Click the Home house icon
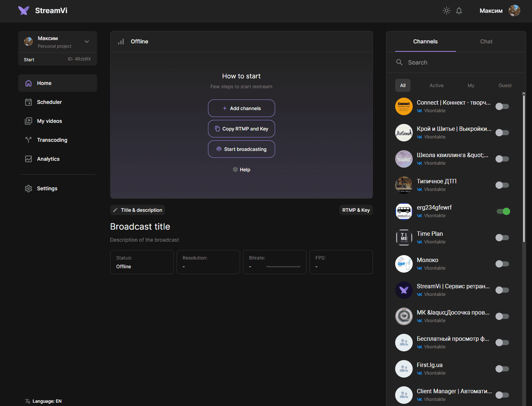Viewport: 532px width, 406px height. click(28, 83)
